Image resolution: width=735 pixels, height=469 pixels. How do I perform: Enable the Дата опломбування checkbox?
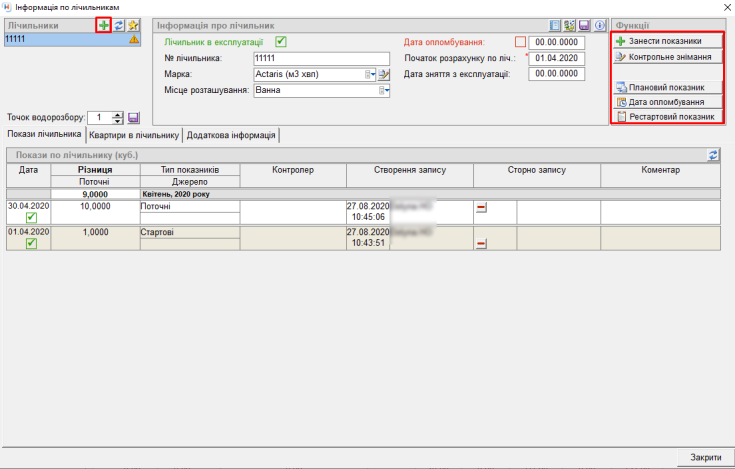(x=519, y=42)
